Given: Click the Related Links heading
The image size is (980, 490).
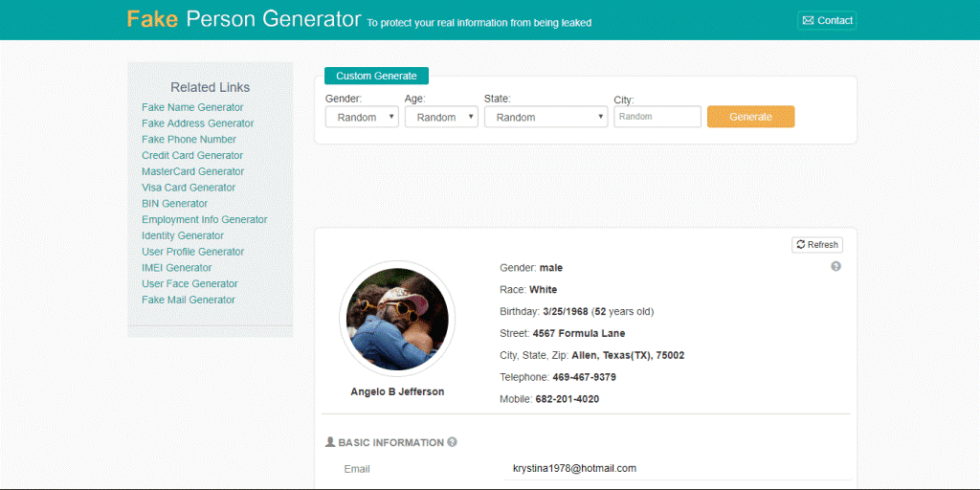Looking at the screenshot, I should [210, 87].
